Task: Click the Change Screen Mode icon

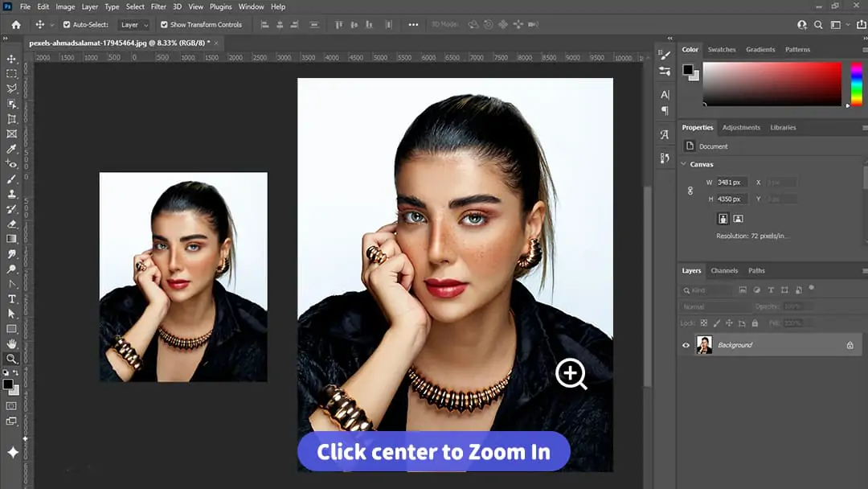Action: (11, 421)
